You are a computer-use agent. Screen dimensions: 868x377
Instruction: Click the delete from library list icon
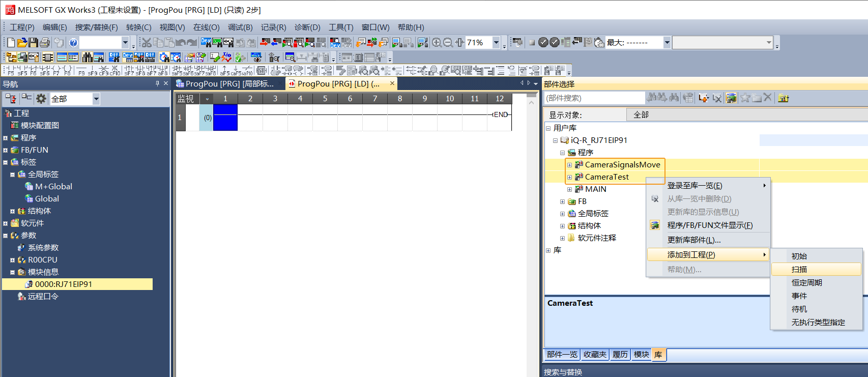point(717,98)
